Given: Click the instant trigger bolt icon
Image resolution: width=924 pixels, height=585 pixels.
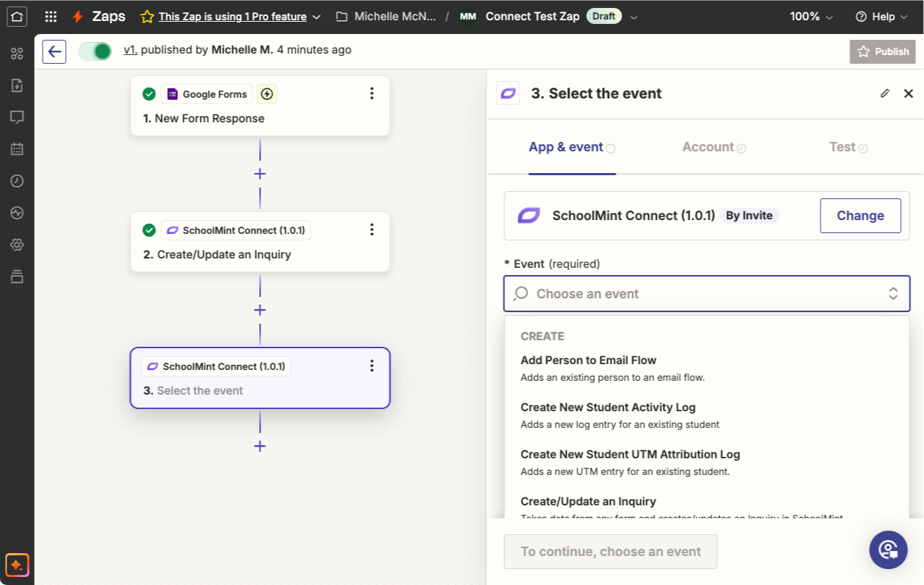Looking at the screenshot, I should point(267,93).
